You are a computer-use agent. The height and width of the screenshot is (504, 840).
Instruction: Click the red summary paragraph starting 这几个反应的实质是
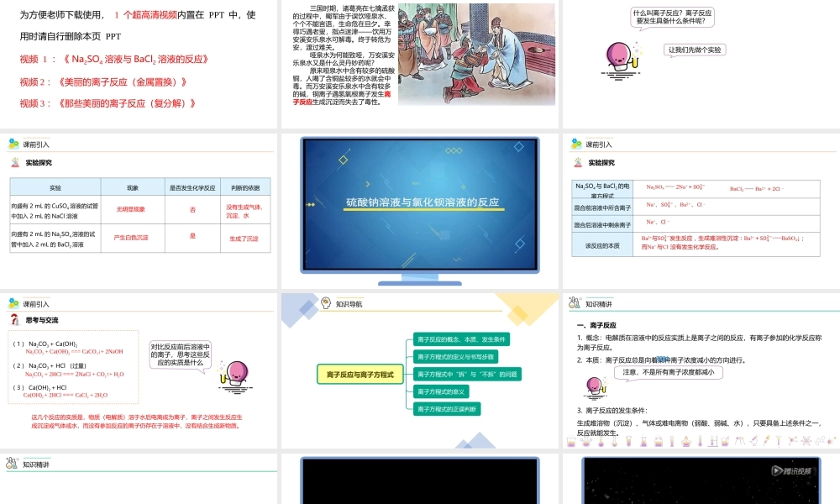click(137, 421)
